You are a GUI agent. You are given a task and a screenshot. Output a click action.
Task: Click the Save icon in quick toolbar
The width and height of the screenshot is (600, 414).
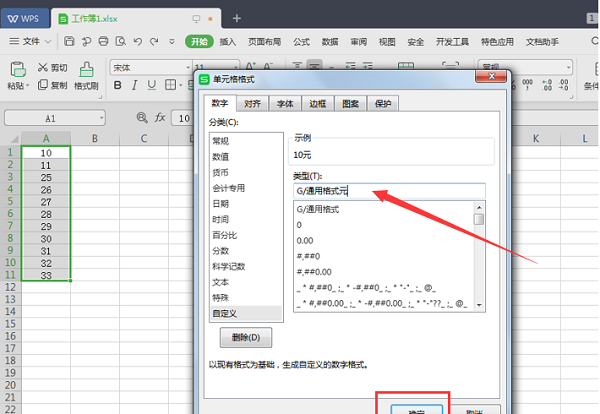click(69, 41)
